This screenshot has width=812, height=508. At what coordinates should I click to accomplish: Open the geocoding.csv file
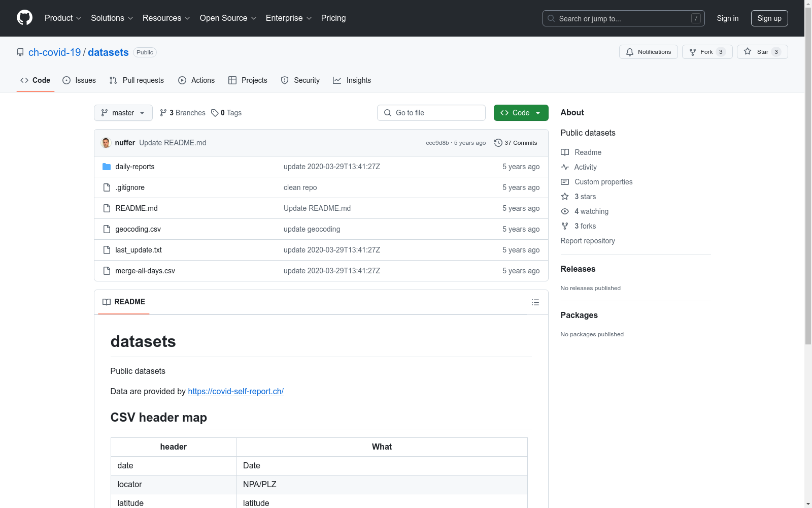click(138, 229)
